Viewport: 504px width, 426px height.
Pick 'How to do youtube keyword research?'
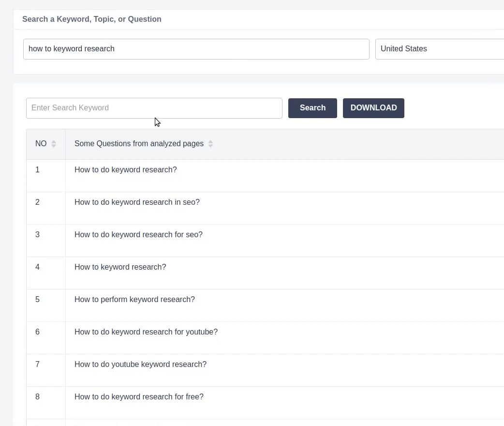tap(140, 365)
